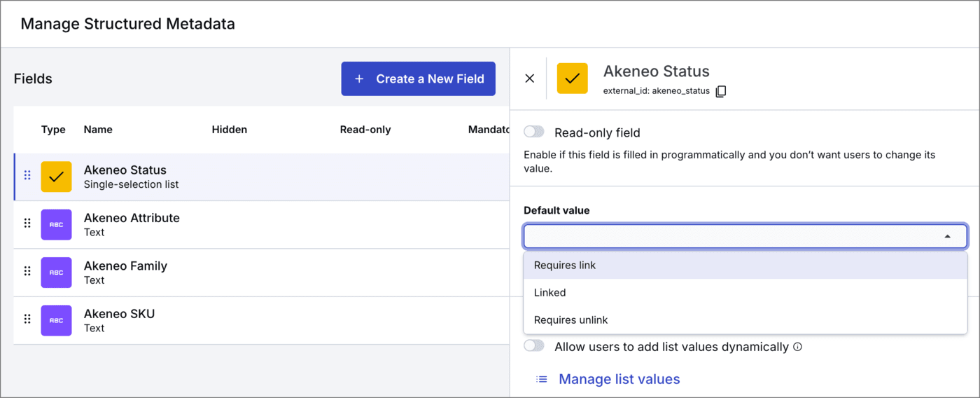Select the Akeneo SKU field name
This screenshot has height=398, width=980.
click(119, 313)
